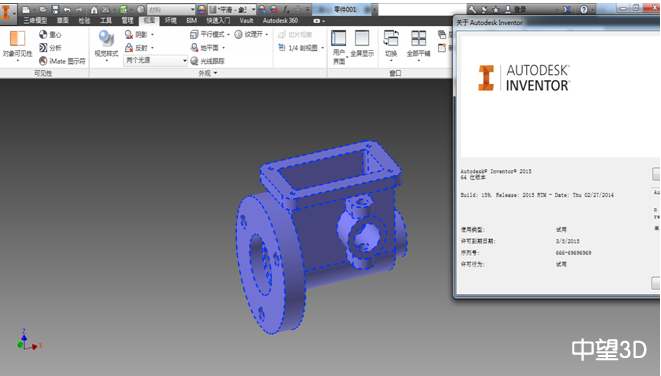Open the material selector combo box
The height and width of the screenshot is (376, 661).
pos(171,9)
